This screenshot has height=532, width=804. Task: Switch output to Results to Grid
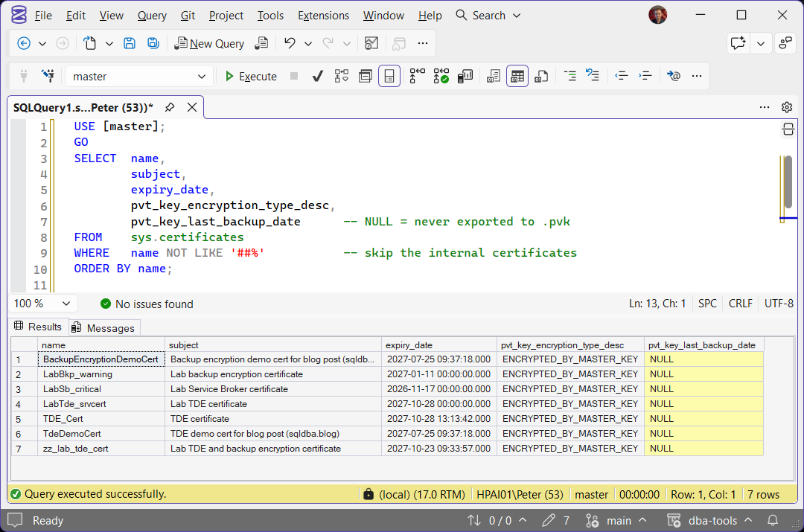pyautogui.click(x=517, y=77)
